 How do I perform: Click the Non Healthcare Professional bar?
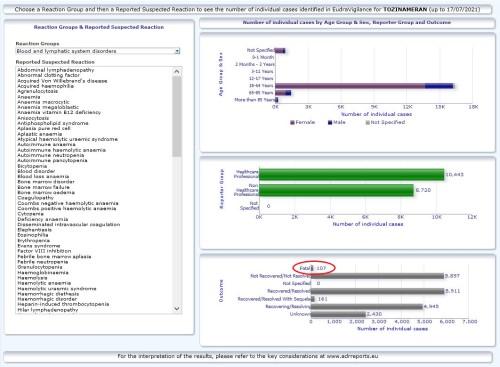tap(336, 190)
